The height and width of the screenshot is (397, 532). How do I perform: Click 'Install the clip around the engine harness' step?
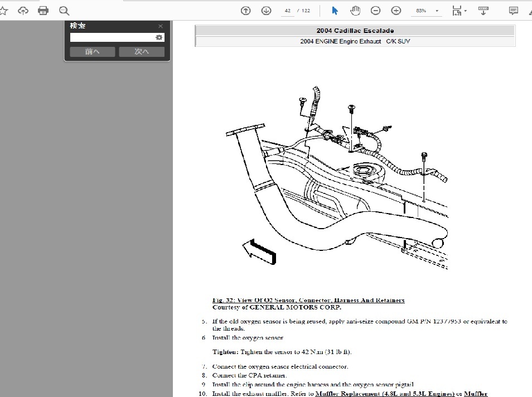coord(313,384)
